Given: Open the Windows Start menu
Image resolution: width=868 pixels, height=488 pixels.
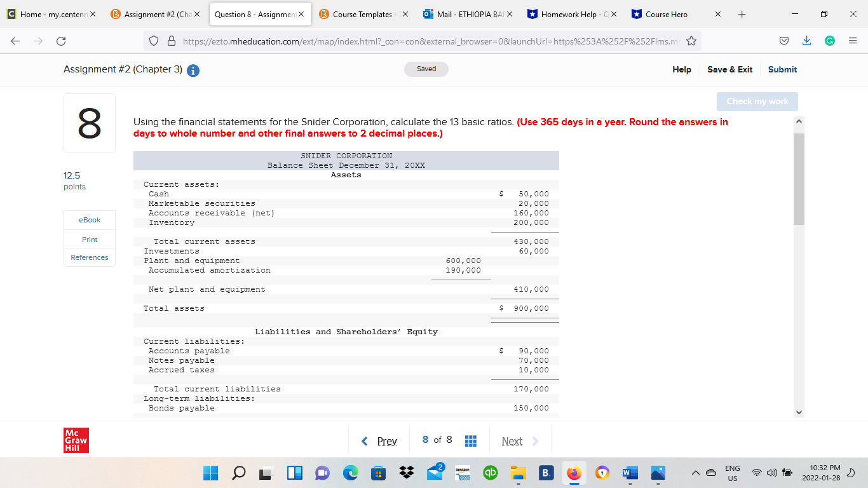Looking at the screenshot, I should click(210, 473).
